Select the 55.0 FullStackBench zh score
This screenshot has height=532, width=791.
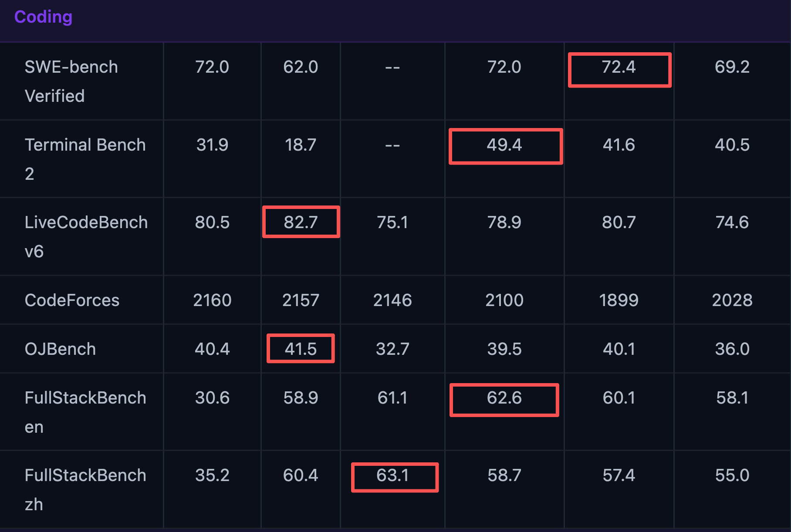tap(732, 475)
